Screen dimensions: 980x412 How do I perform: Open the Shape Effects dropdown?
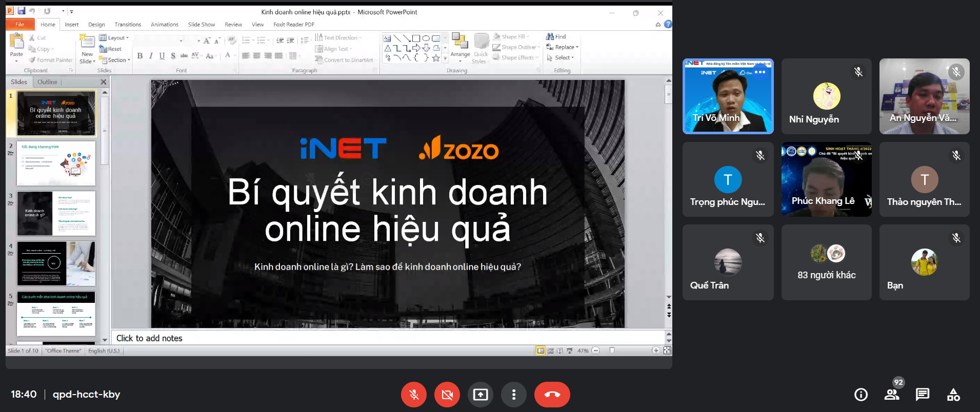(x=515, y=57)
